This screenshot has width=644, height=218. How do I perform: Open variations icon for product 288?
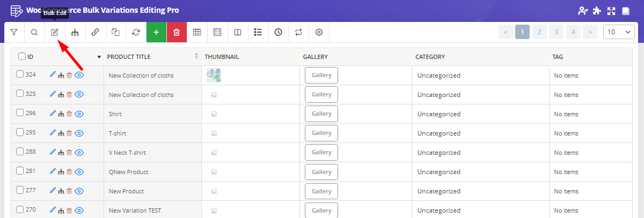pos(61,153)
